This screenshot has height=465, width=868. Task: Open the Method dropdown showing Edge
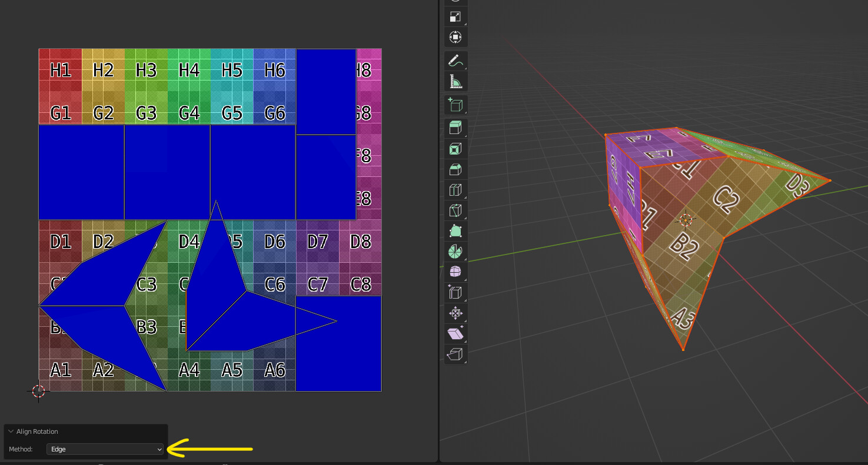pos(105,449)
